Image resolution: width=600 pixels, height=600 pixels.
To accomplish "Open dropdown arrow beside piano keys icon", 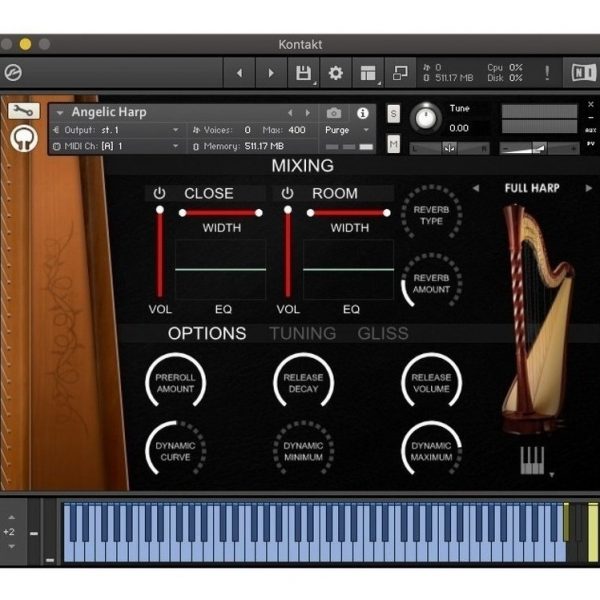I will click(x=552, y=474).
